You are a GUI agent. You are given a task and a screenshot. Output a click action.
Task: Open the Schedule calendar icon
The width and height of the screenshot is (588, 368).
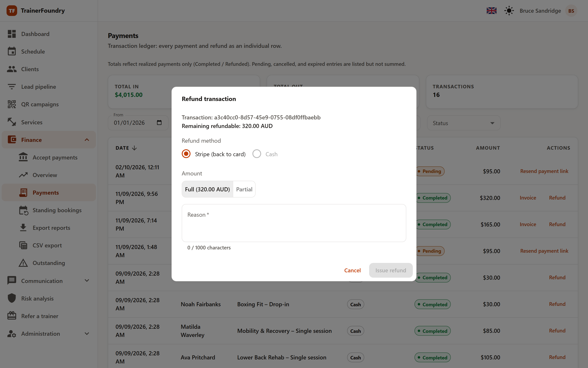coord(12,51)
